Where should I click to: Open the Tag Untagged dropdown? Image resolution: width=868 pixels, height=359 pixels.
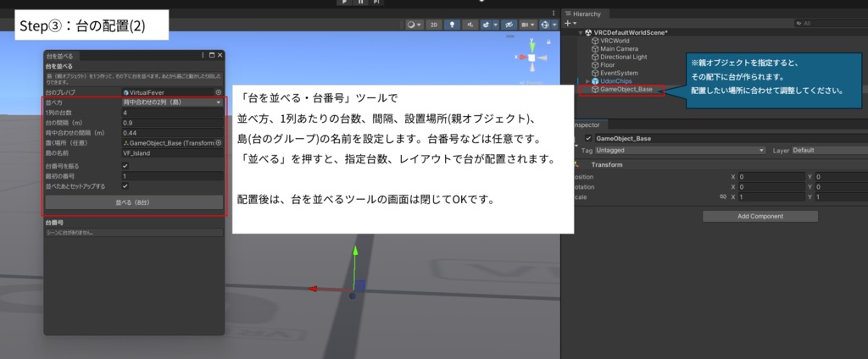(681, 151)
